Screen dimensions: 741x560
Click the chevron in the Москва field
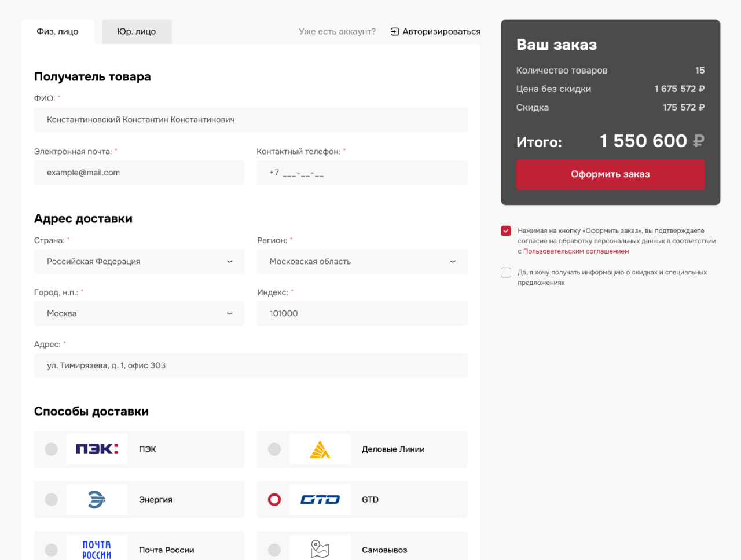pyautogui.click(x=229, y=313)
